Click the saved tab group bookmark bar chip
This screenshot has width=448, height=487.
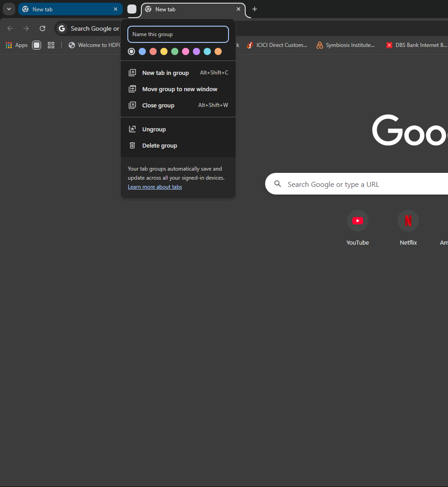pos(37,45)
